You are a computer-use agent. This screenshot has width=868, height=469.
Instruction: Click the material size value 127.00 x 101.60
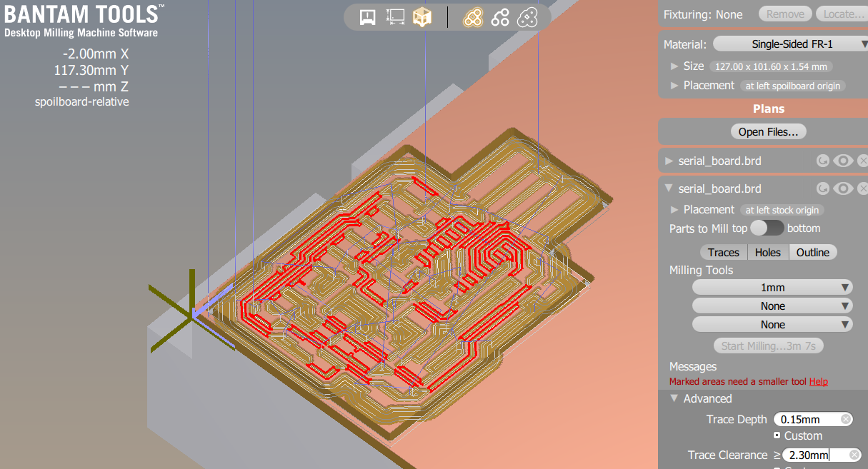click(x=770, y=66)
